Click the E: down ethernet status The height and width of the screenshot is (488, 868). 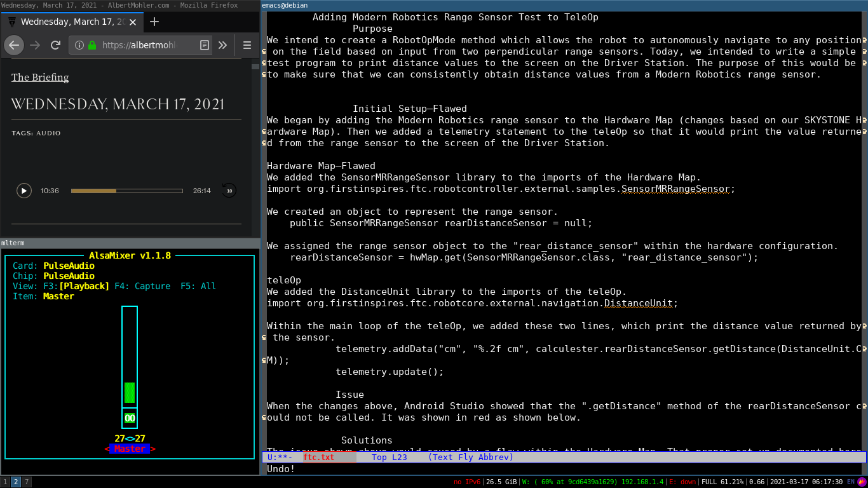682,482
